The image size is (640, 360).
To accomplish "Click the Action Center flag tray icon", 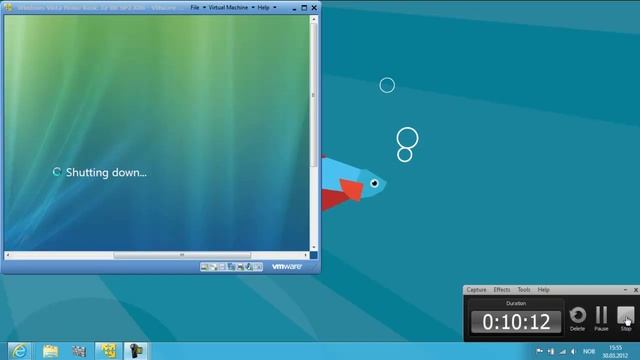I will coord(539,351).
